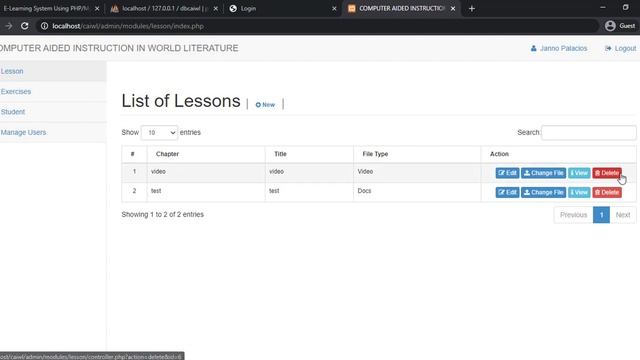This screenshot has height=360, width=640.
Task: Click the List of Lessons heading
Action: 181,101
